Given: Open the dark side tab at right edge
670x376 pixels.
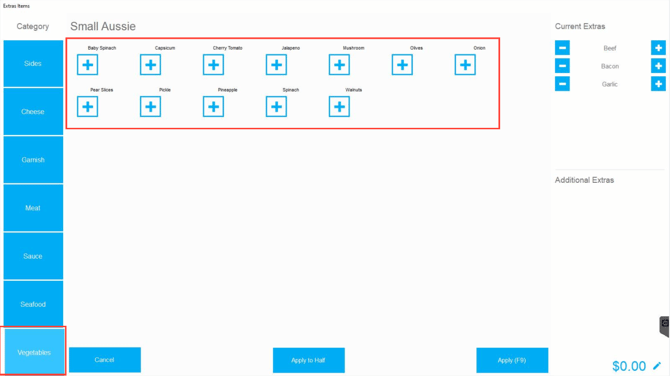Looking at the screenshot, I should (664, 326).
